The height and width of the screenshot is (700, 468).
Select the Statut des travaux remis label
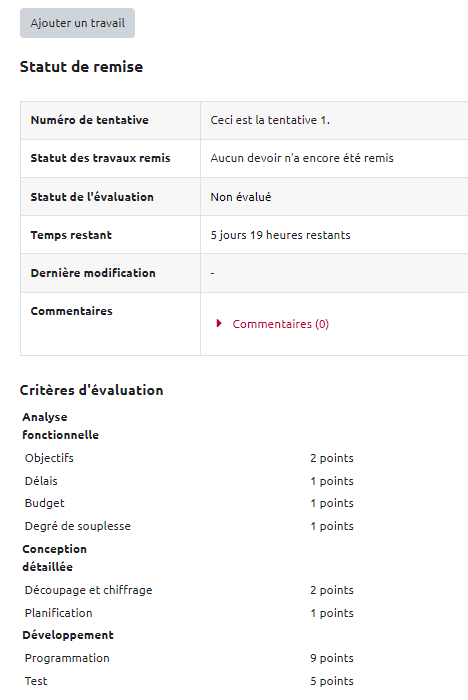(x=100, y=158)
